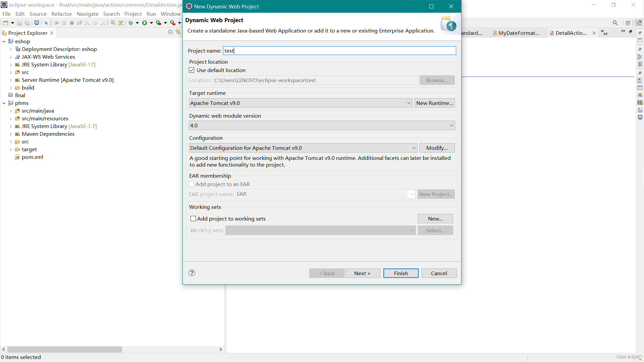Click the Project Explorer horizontal scrollbar

(x=65, y=349)
